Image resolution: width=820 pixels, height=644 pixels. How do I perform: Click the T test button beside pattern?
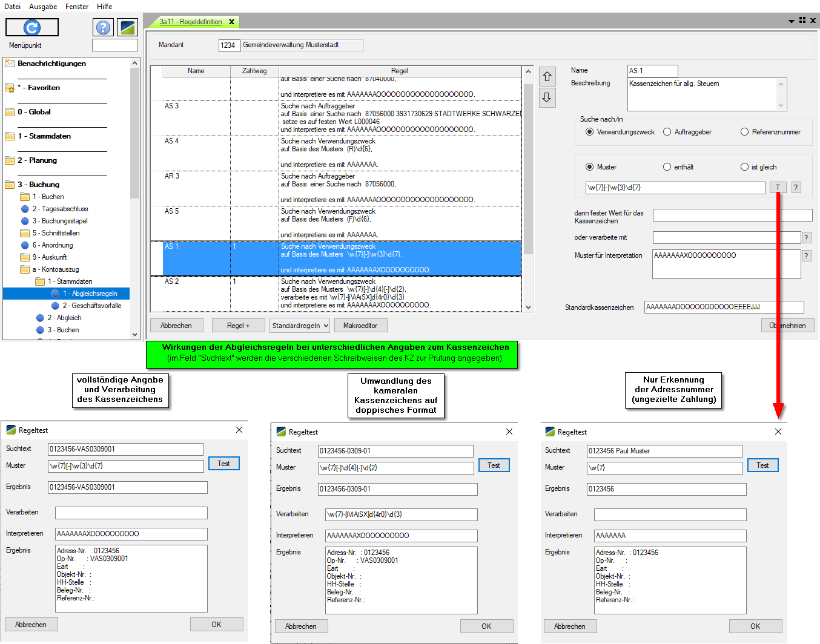pyautogui.click(x=778, y=188)
